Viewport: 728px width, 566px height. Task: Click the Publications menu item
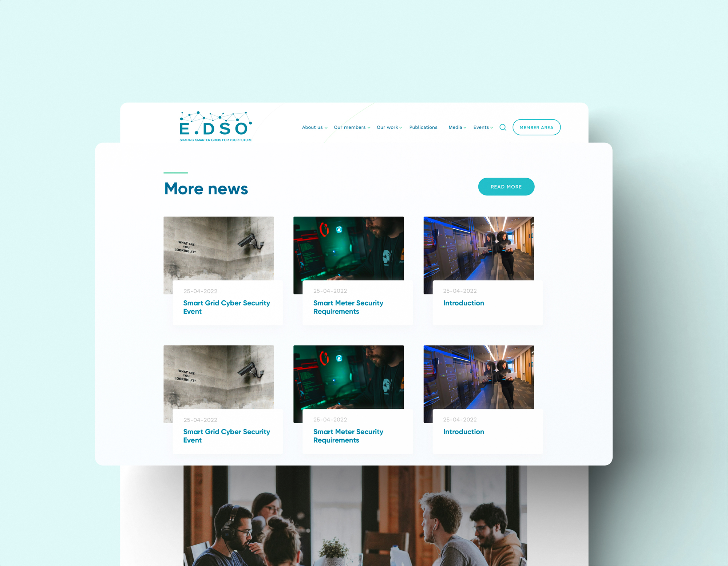pos(423,127)
